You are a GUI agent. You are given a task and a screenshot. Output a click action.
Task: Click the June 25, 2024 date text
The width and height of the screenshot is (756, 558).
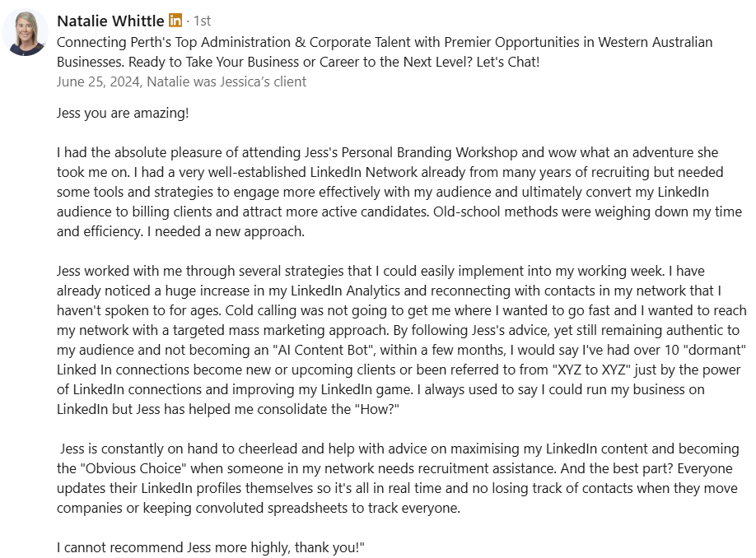(x=98, y=82)
